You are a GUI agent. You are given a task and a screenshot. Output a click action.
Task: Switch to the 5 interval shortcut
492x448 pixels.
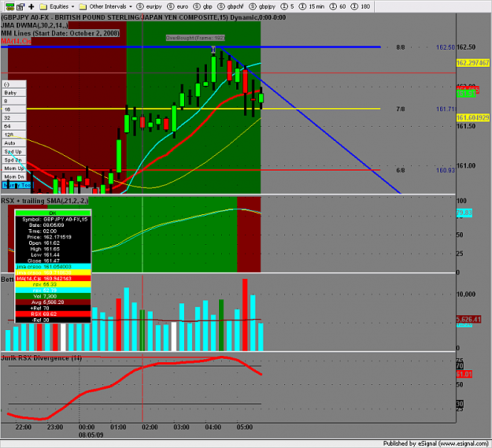click(x=287, y=6)
